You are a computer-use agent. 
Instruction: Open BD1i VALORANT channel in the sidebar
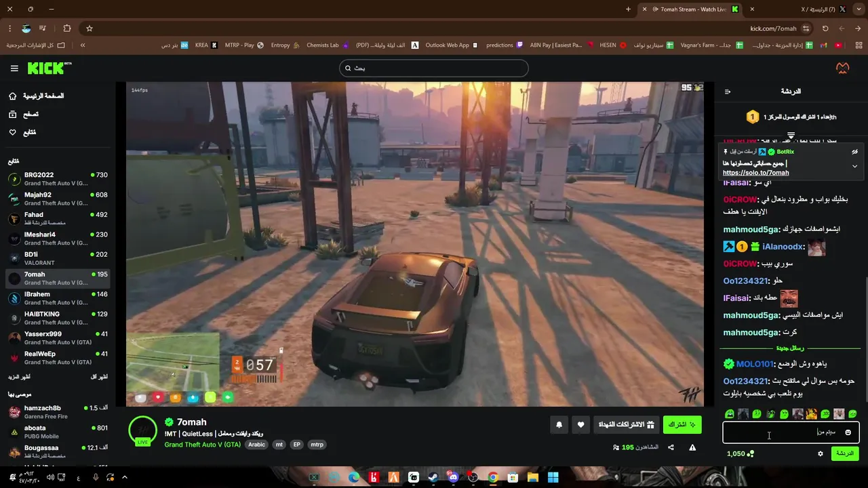(x=58, y=258)
